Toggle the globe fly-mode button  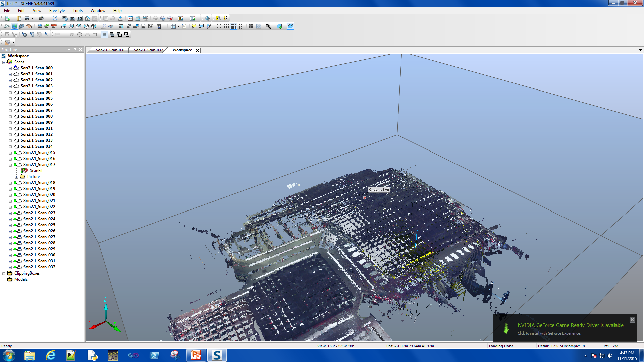click(x=14, y=26)
